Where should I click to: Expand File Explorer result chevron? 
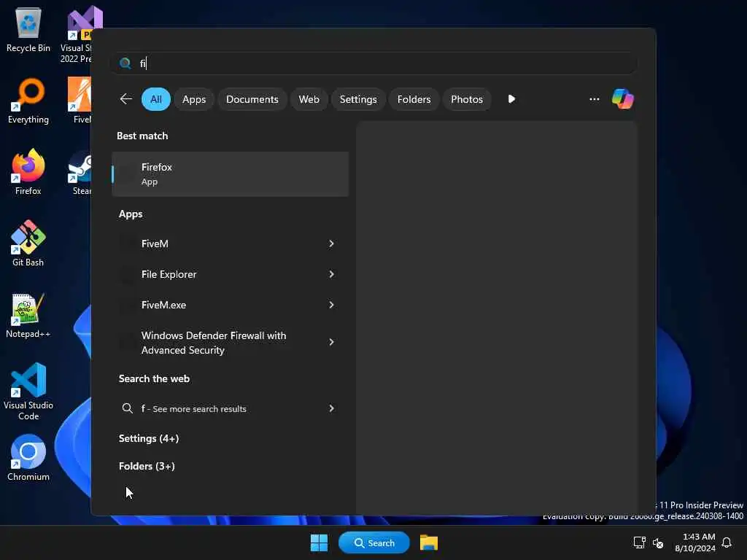(x=331, y=274)
